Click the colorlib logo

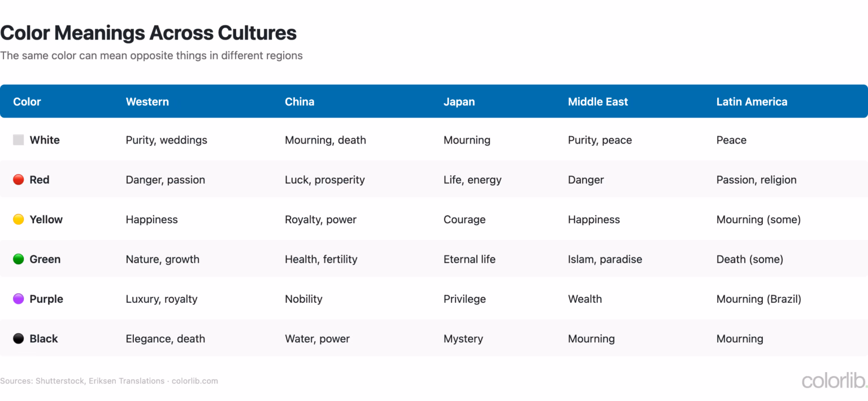point(834,381)
